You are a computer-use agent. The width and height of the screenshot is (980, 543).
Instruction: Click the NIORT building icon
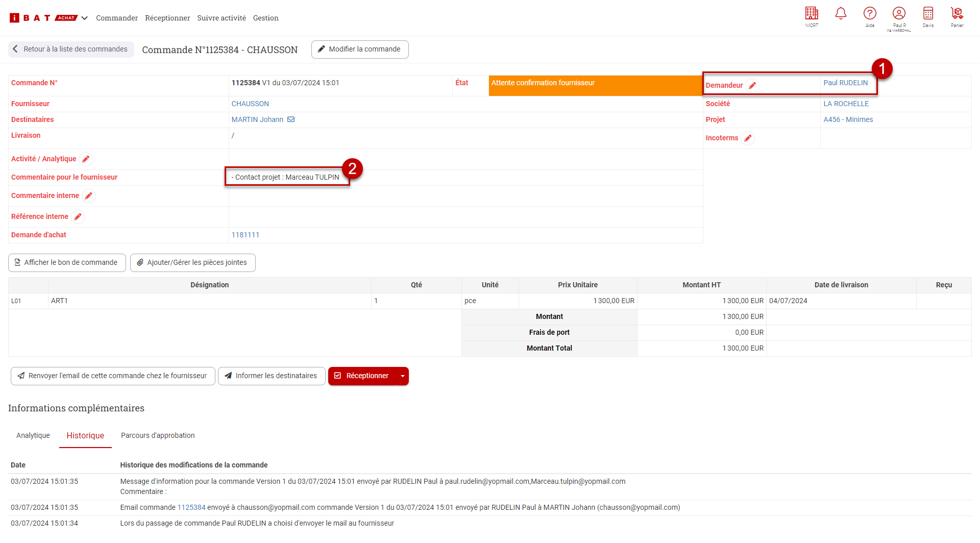coord(812,14)
